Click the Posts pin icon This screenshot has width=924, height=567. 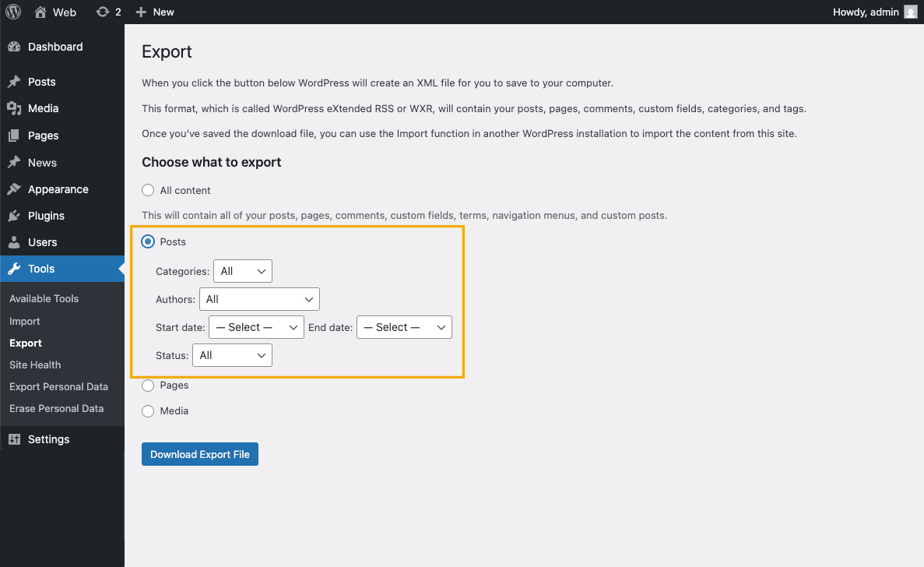click(15, 81)
